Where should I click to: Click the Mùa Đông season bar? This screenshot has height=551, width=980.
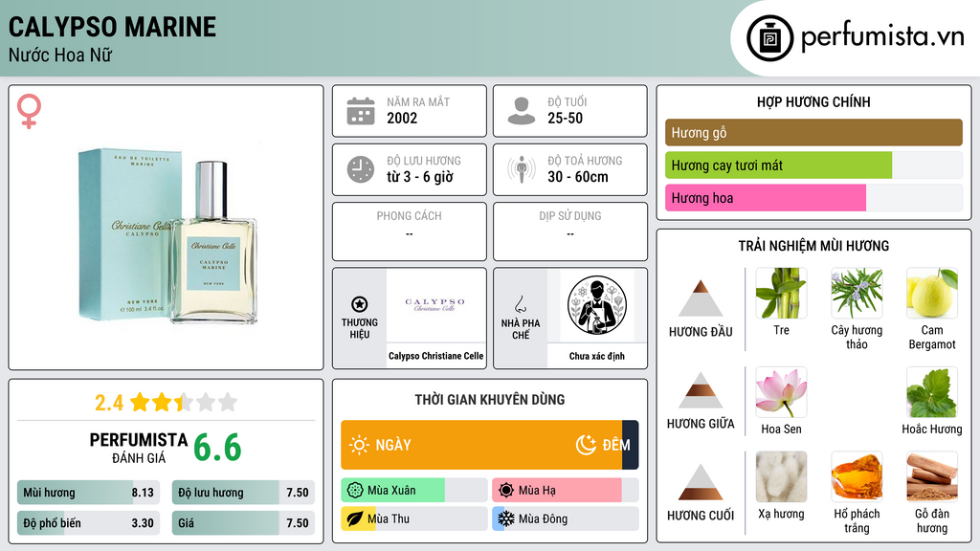click(x=565, y=518)
